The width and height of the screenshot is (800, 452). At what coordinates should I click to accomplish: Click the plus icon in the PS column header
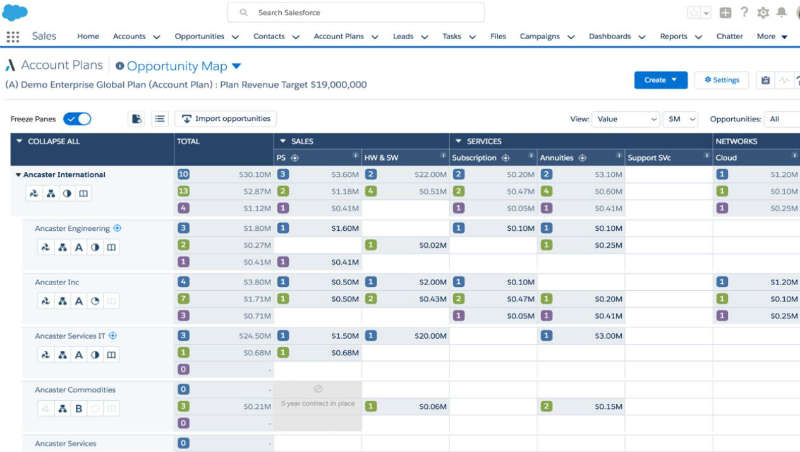coord(295,158)
